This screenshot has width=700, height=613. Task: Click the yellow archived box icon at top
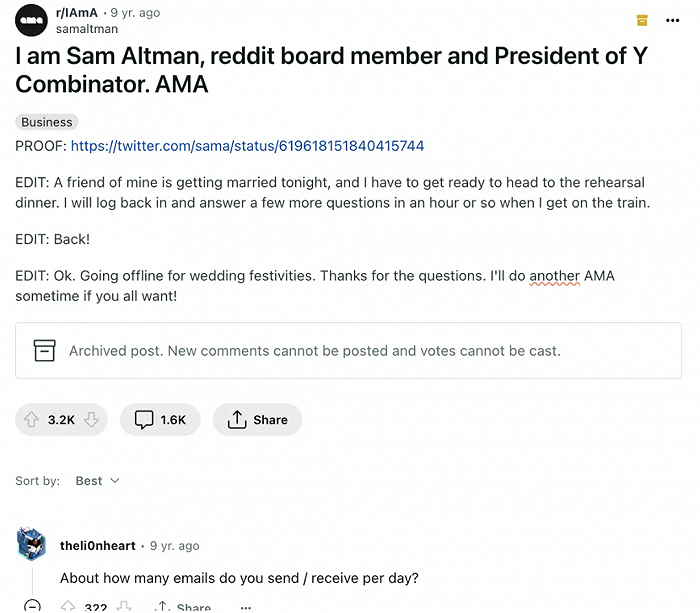pos(642,21)
